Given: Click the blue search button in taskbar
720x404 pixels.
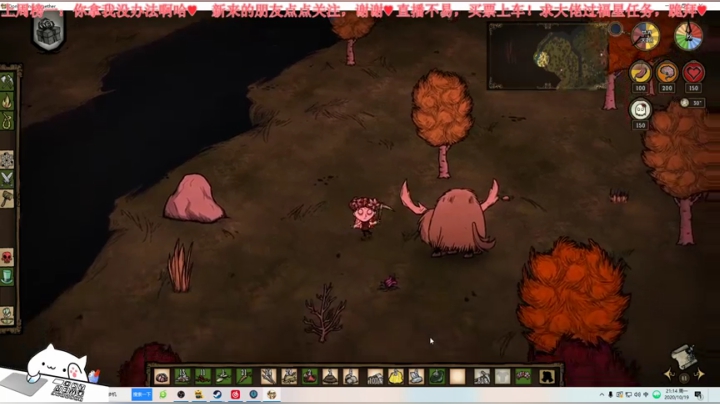Looking at the screenshot, I should [x=142, y=394].
